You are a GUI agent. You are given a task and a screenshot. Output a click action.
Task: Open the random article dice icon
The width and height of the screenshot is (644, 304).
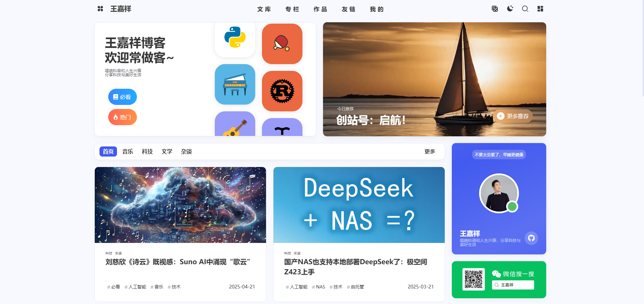(x=495, y=9)
